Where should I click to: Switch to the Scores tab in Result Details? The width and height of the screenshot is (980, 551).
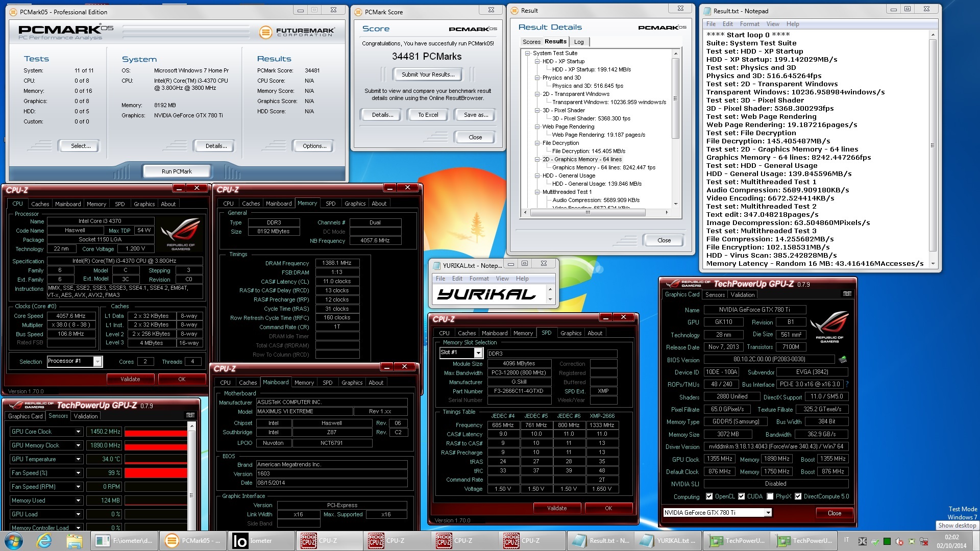click(x=531, y=42)
